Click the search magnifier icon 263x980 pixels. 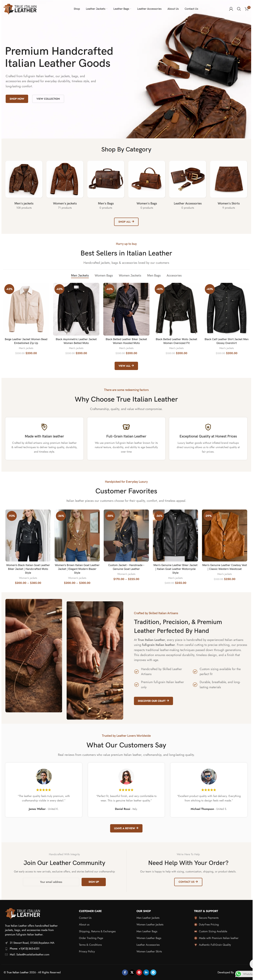(239, 9)
